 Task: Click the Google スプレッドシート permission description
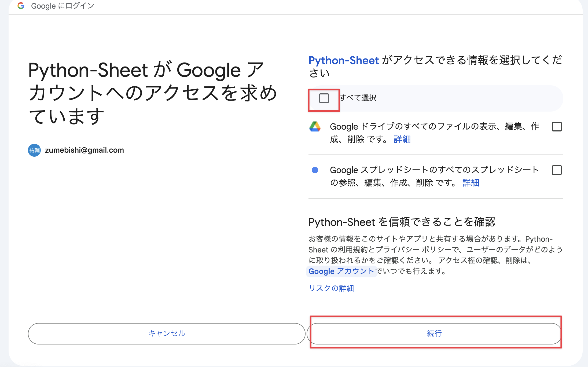click(x=434, y=176)
